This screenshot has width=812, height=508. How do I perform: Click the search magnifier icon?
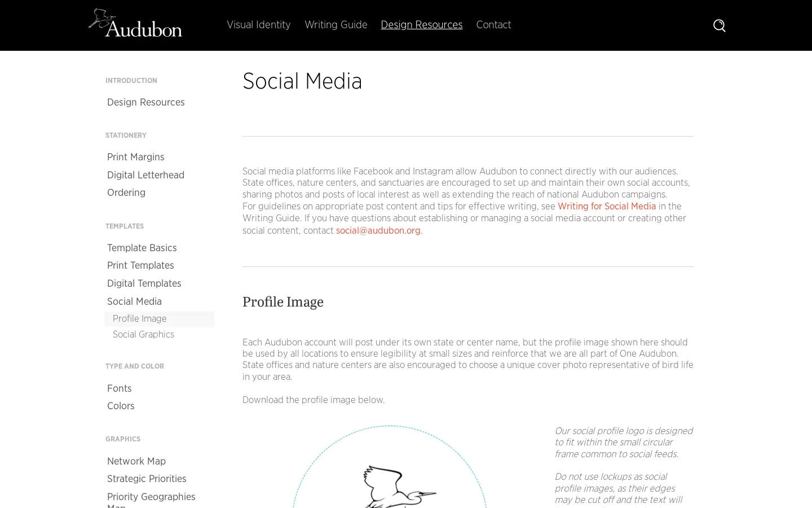coord(719,25)
